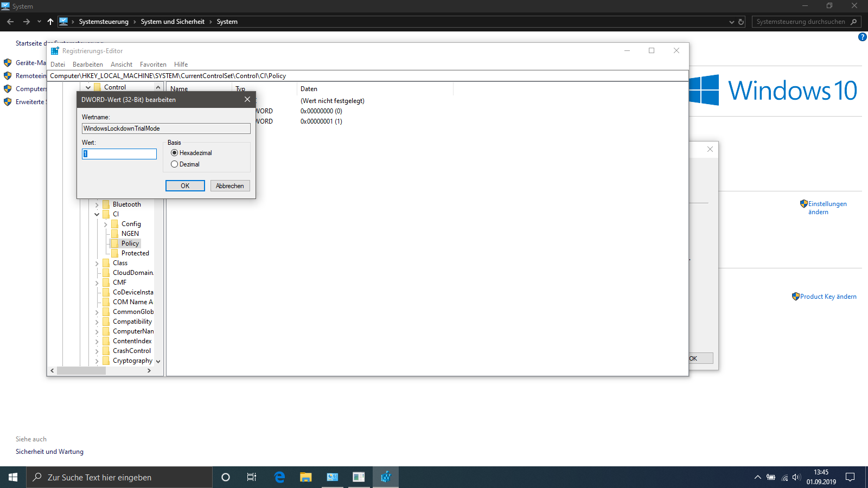
Task: Select the Hexadezimal radio button
Action: point(175,153)
